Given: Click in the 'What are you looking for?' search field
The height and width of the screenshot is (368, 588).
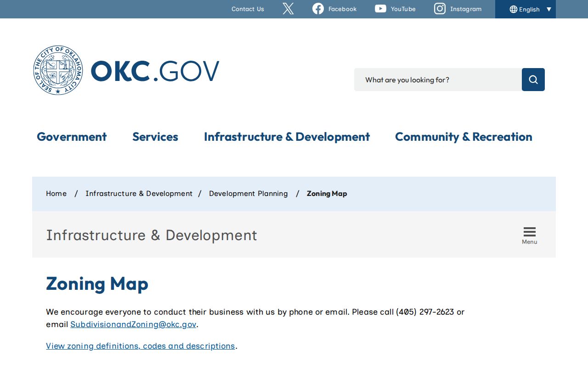Looking at the screenshot, I should point(438,80).
